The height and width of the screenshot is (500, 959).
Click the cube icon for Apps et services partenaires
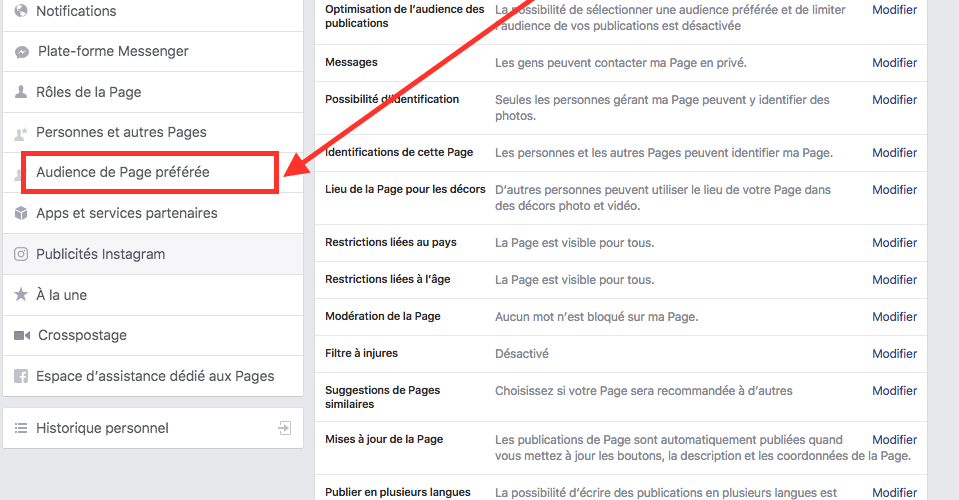[21, 214]
